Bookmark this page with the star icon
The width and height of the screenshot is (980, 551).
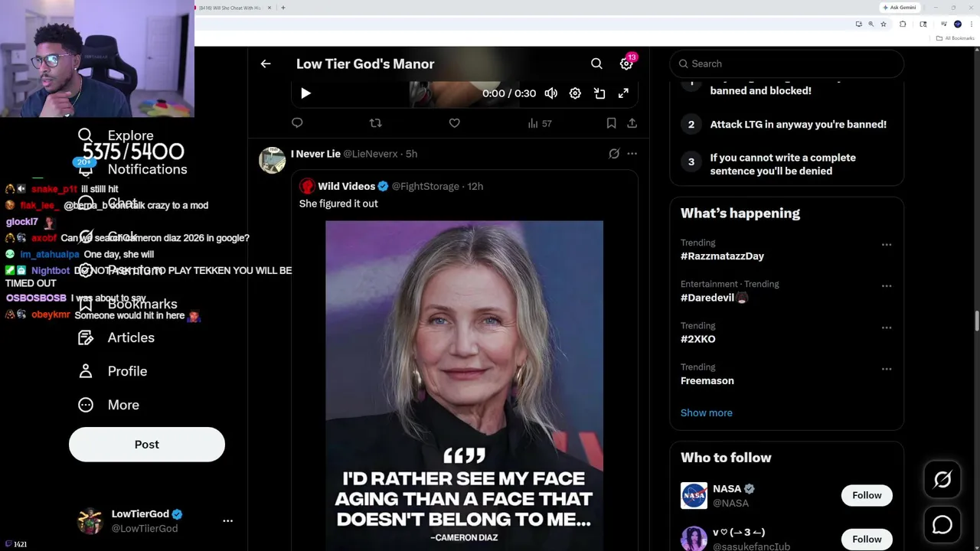(884, 24)
